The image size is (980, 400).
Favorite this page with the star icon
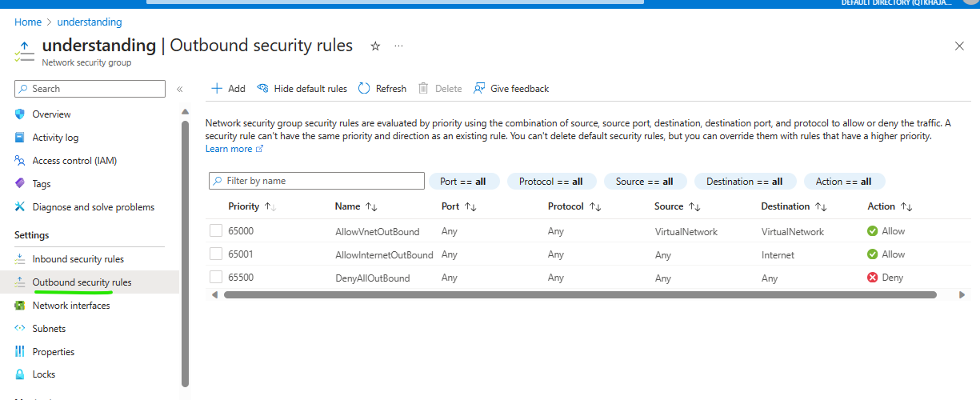coord(375,46)
